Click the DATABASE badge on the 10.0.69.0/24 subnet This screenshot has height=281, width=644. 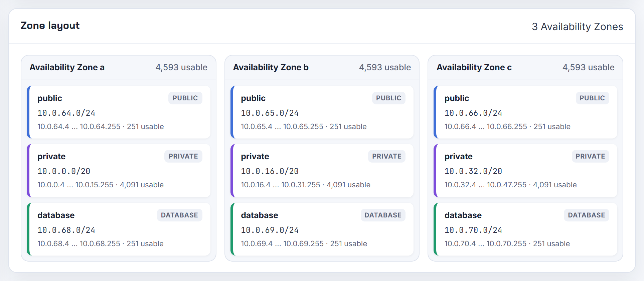(383, 215)
